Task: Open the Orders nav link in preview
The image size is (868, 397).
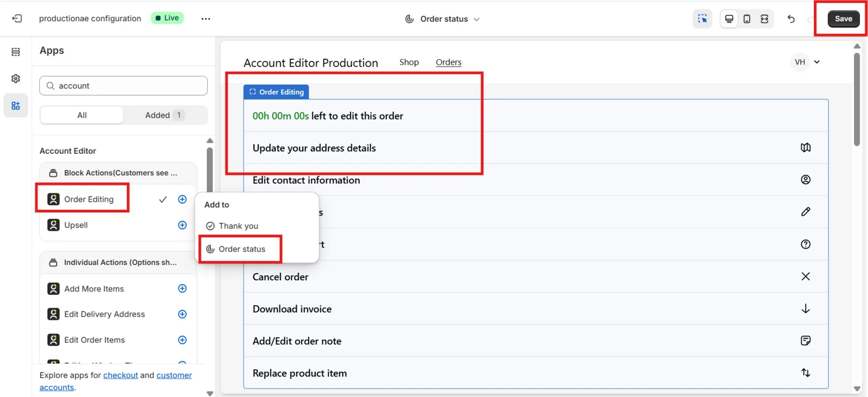Action: (x=449, y=62)
